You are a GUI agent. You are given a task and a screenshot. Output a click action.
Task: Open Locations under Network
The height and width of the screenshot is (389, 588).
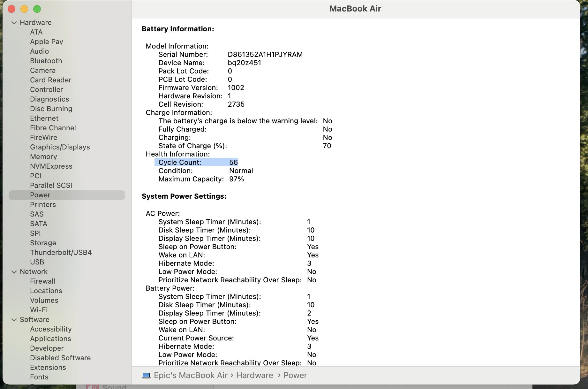46,291
